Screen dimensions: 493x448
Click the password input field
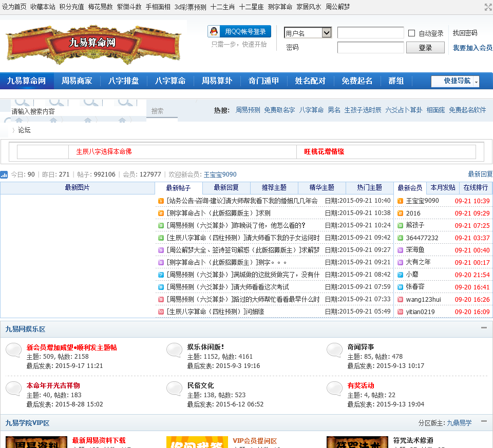371,47
